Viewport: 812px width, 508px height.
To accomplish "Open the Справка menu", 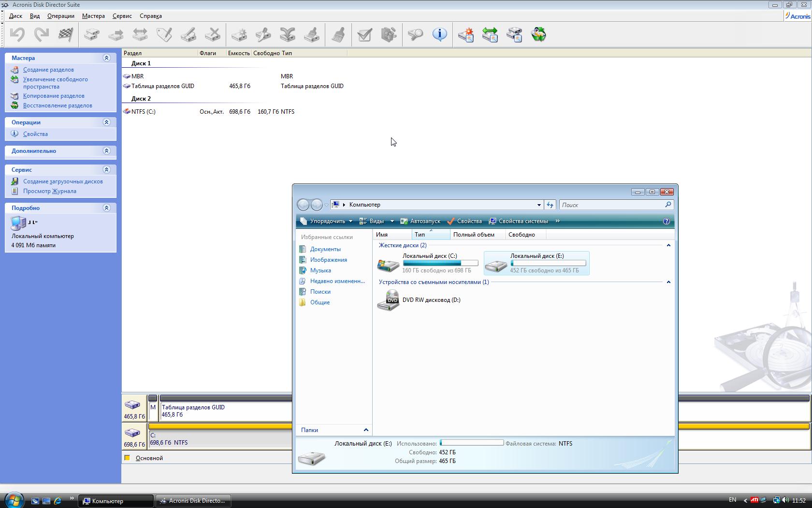I will [151, 16].
